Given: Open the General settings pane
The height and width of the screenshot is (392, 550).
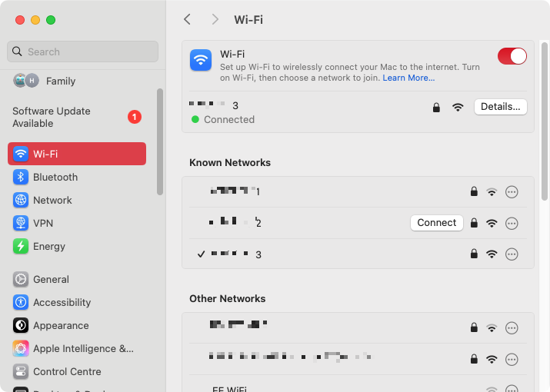Looking at the screenshot, I should pyautogui.click(x=77, y=280).
